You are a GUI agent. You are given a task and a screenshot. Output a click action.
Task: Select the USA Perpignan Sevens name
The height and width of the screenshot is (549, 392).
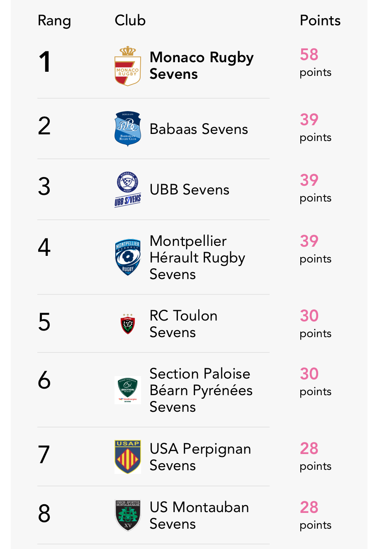click(200, 457)
